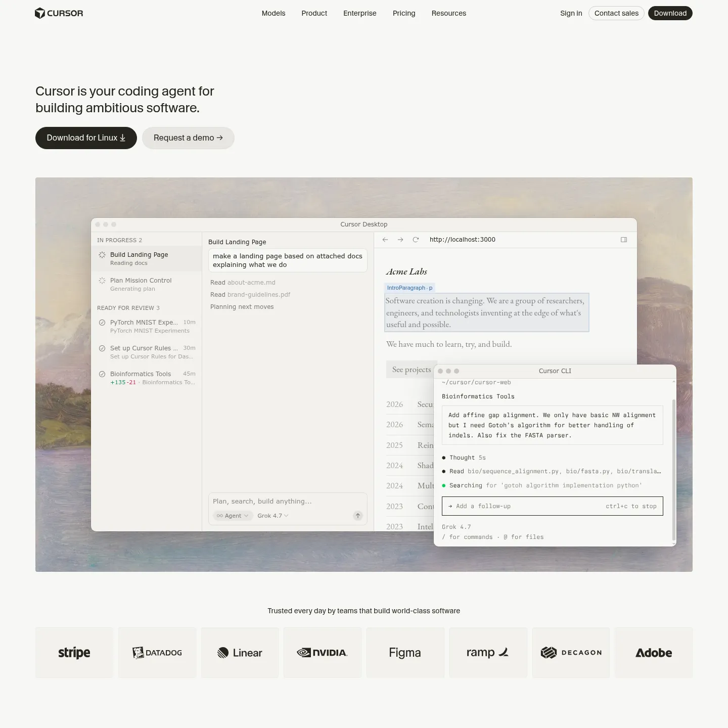Open the Agent mode dropdown
The width and height of the screenshot is (728, 728).
(233, 516)
